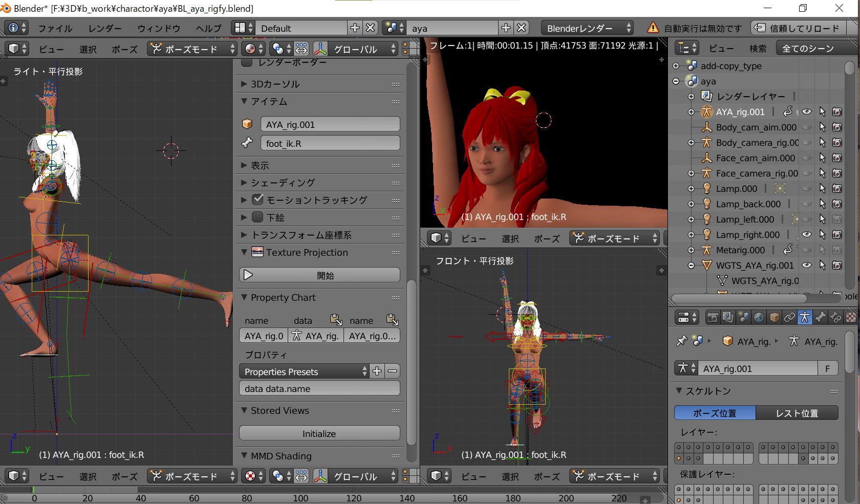
Task: Pin the properties editor context
Action: coord(681,341)
